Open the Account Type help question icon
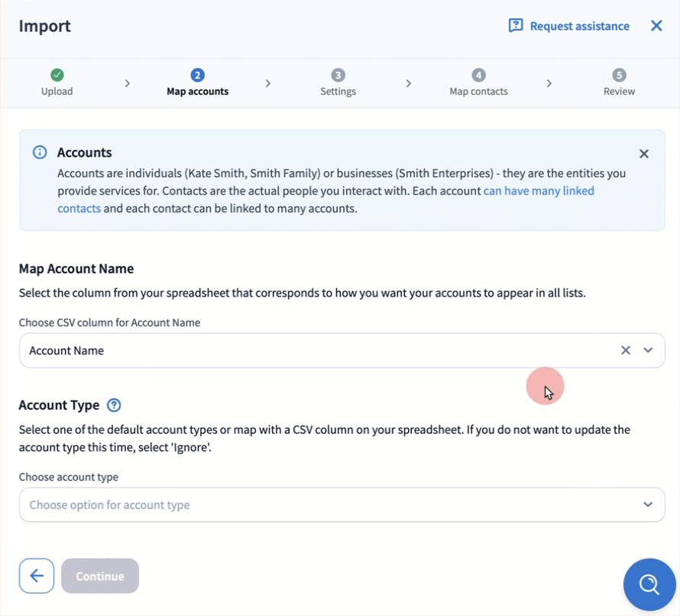 pos(114,405)
